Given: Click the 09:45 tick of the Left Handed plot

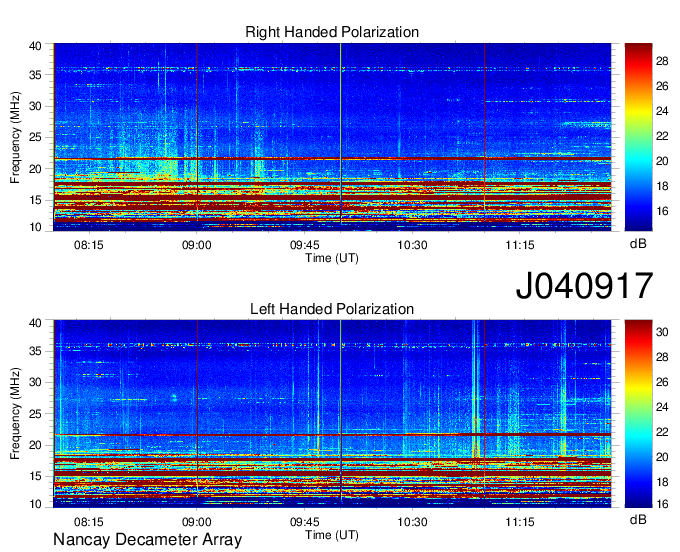Looking at the screenshot, I should point(304,522).
